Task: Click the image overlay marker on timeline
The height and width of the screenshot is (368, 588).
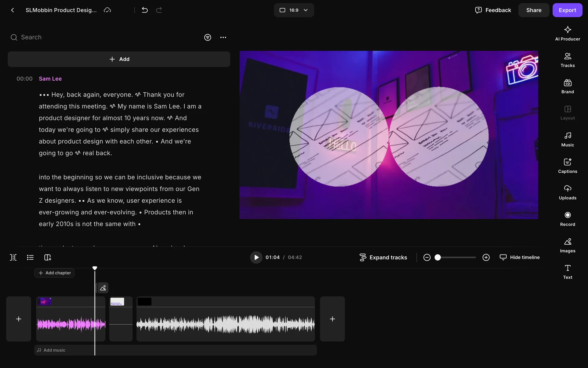Action: [103, 288]
